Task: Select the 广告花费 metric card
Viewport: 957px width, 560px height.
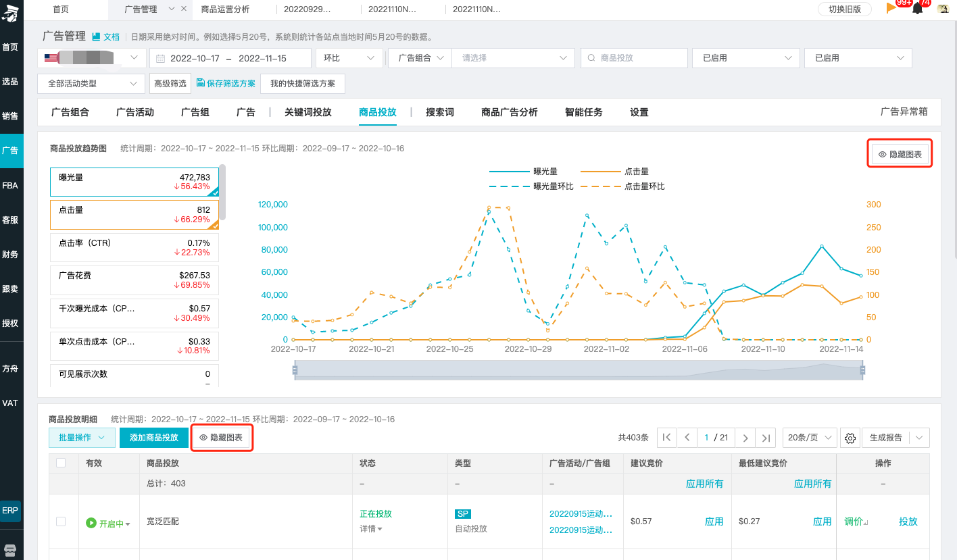Action: point(134,280)
